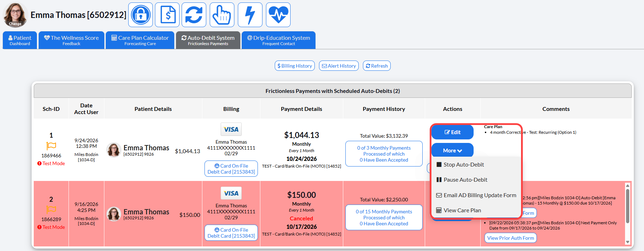
Task: Switch to The Wellness Score tab
Action: 71,40
